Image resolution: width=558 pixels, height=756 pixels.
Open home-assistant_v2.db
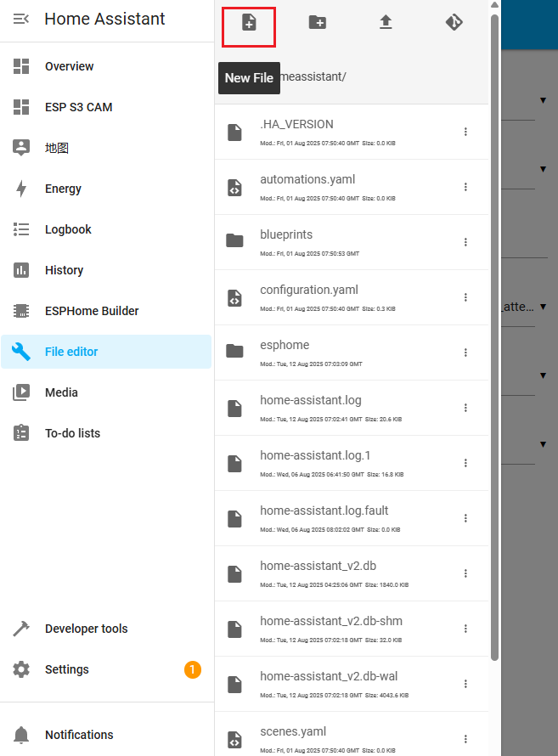(352, 573)
